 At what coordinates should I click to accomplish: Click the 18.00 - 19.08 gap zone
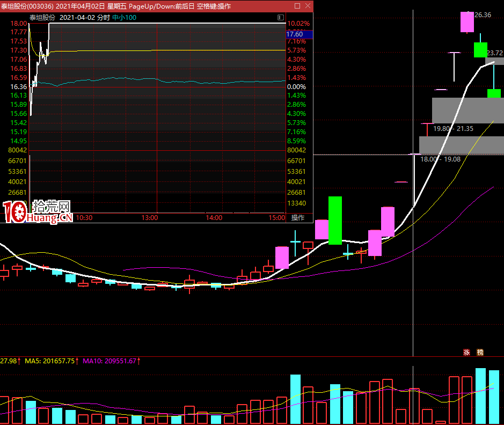[x=461, y=144]
